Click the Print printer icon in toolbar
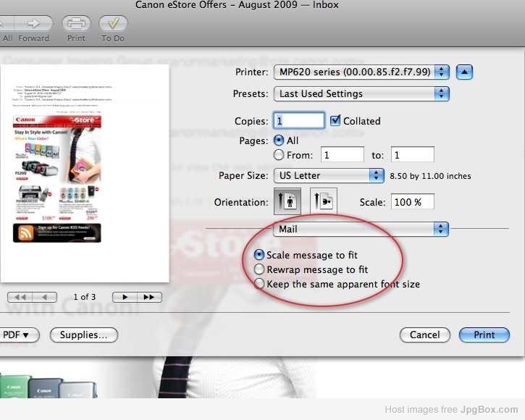 coord(76,23)
